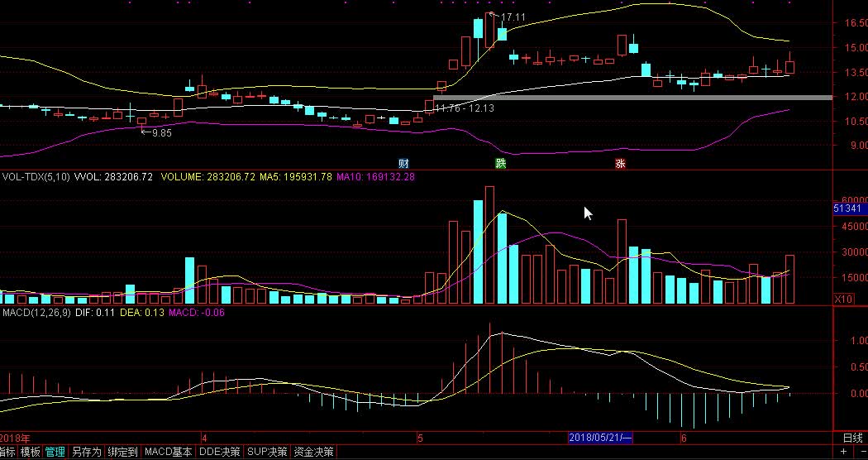Click the blue 财 event marker icon
The width and height of the screenshot is (868, 460).
click(404, 163)
